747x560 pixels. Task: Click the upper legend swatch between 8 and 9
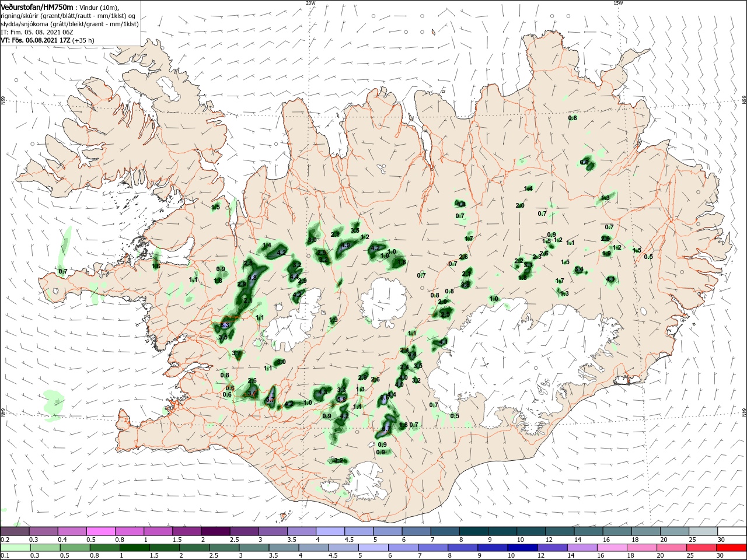[x=474, y=531]
